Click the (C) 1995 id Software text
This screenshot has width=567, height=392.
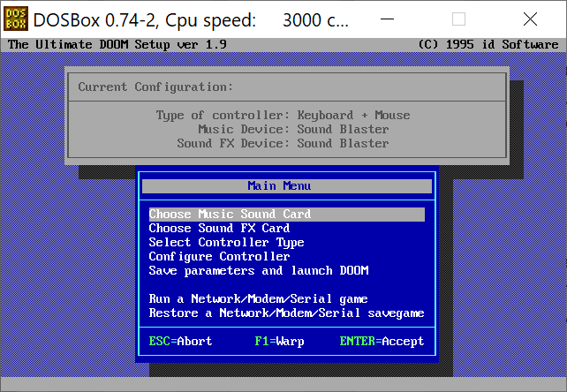[x=488, y=44]
